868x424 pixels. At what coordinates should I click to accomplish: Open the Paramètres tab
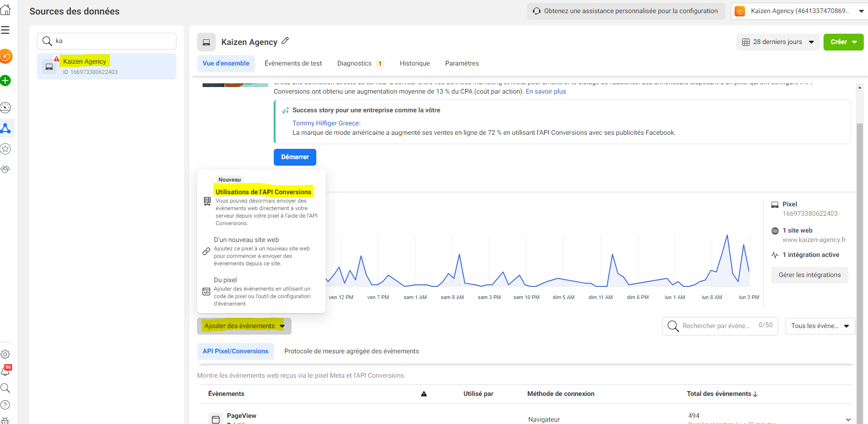pyautogui.click(x=462, y=64)
